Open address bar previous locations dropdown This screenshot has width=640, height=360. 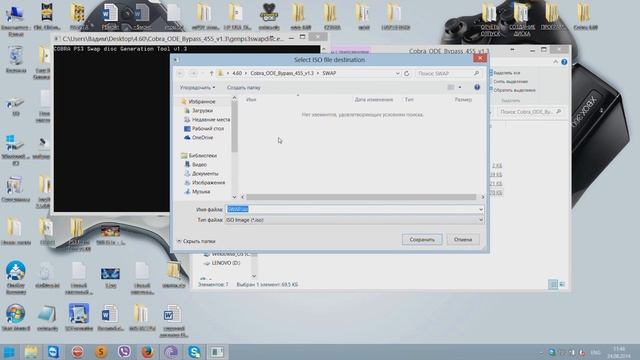[x=397, y=73]
